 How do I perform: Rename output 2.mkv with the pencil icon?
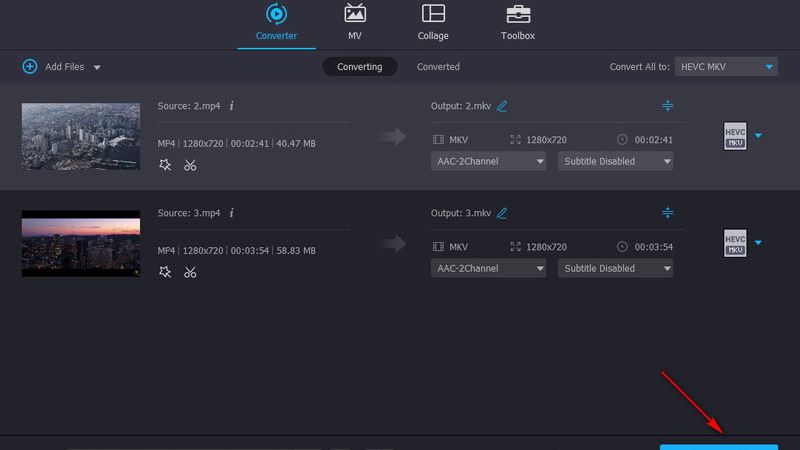(x=502, y=106)
